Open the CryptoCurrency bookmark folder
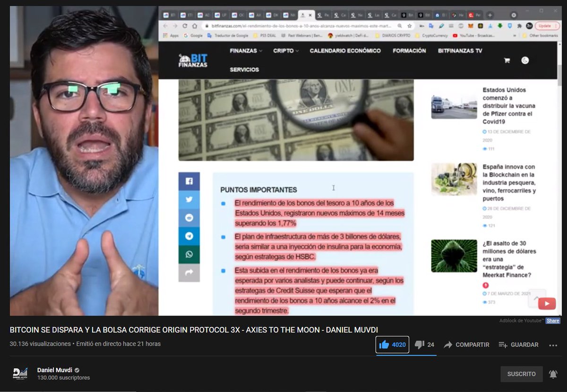567x392 pixels. (x=432, y=35)
